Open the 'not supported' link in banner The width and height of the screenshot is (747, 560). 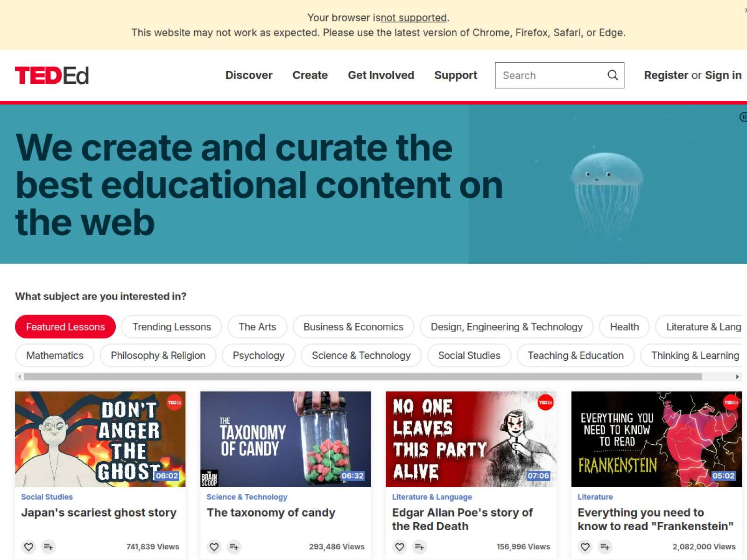[x=414, y=18]
